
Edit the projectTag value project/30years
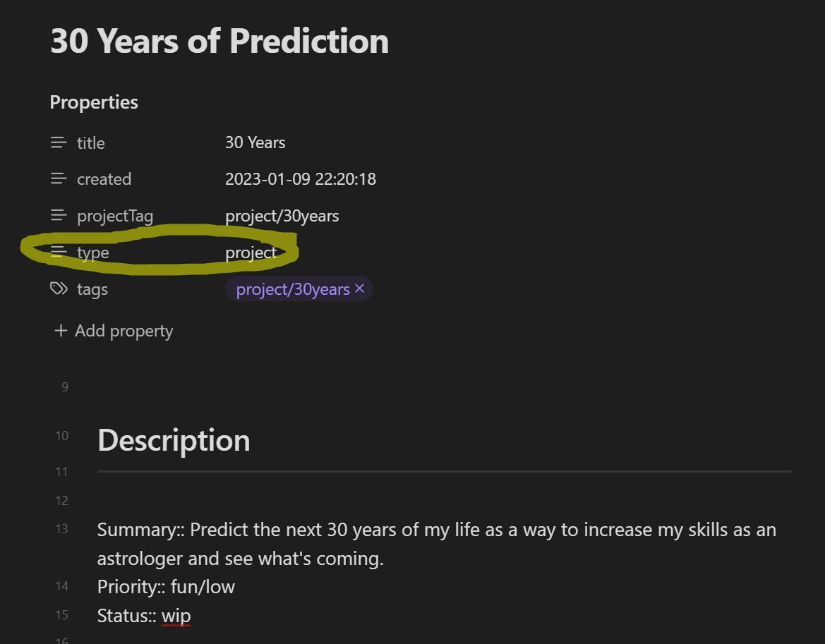tap(282, 216)
